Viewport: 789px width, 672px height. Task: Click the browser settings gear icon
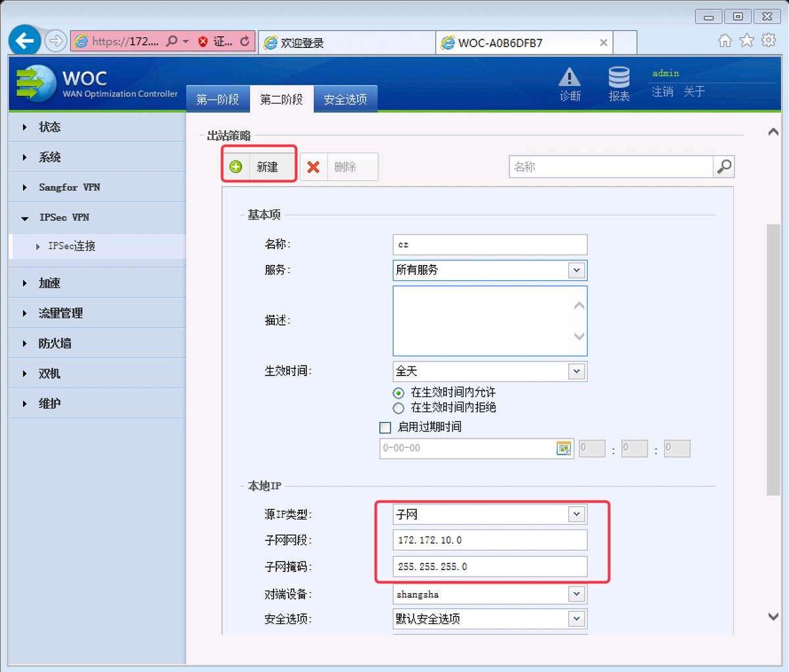(768, 40)
